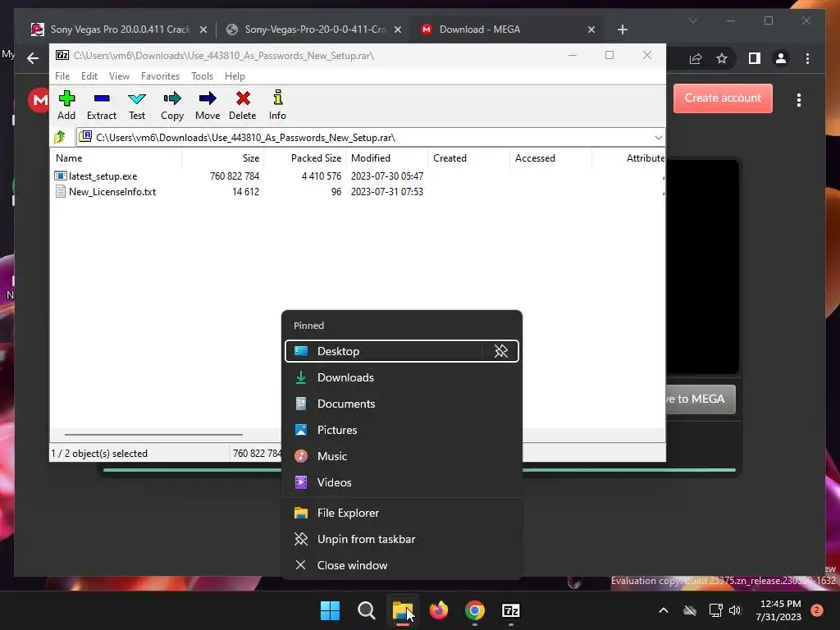840x630 pixels.
Task: Open the Windows Start menu
Action: (330, 610)
